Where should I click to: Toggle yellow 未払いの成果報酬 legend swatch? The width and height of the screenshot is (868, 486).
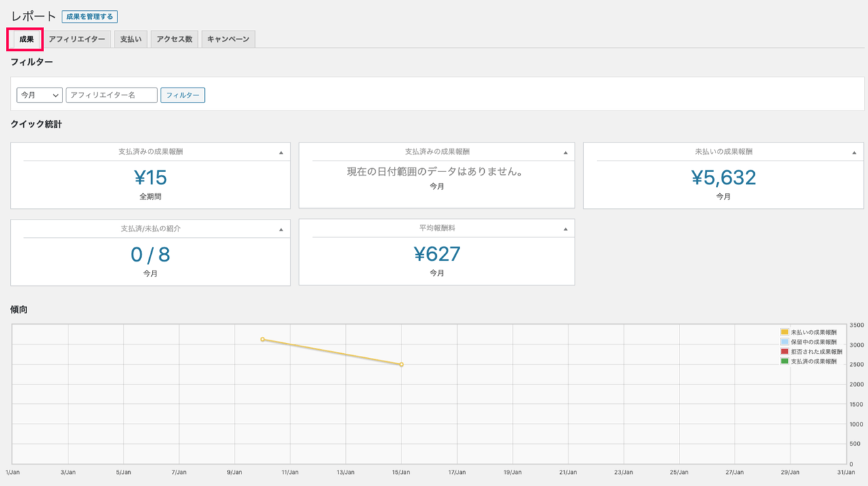785,332
